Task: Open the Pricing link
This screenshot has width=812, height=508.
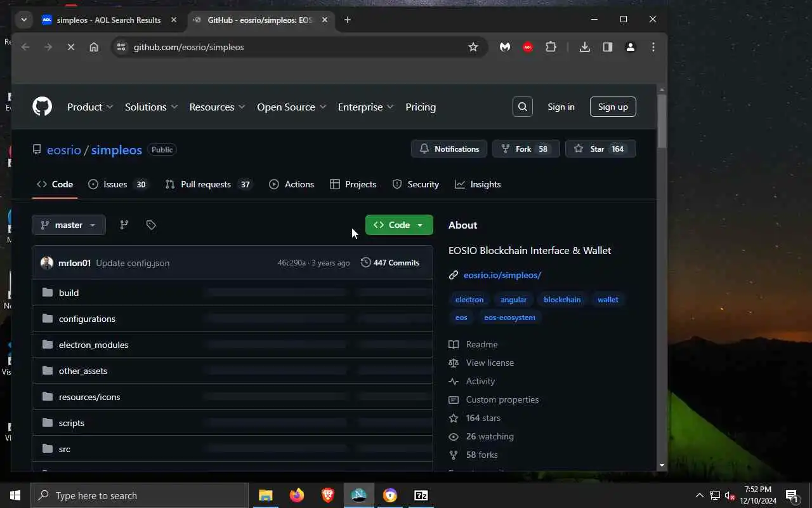Action: point(421,107)
